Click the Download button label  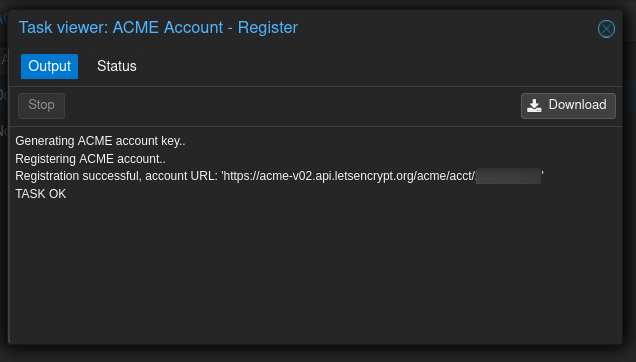[x=578, y=105]
